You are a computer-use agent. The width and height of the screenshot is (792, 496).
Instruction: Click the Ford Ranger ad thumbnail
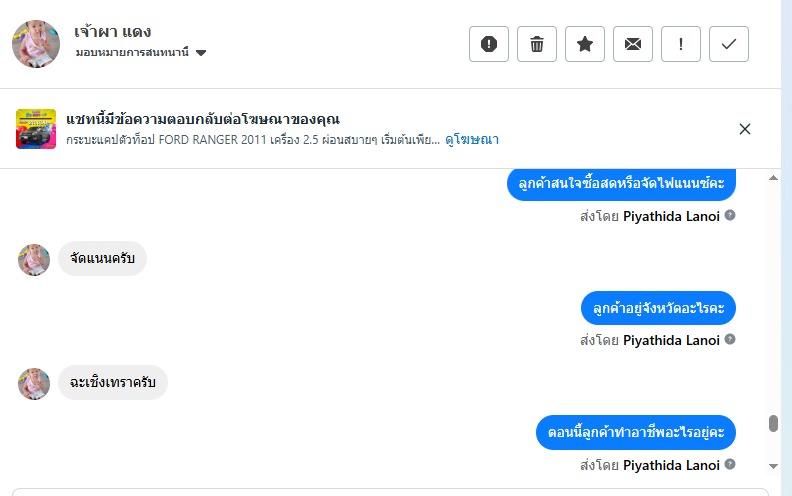pos(36,129)
